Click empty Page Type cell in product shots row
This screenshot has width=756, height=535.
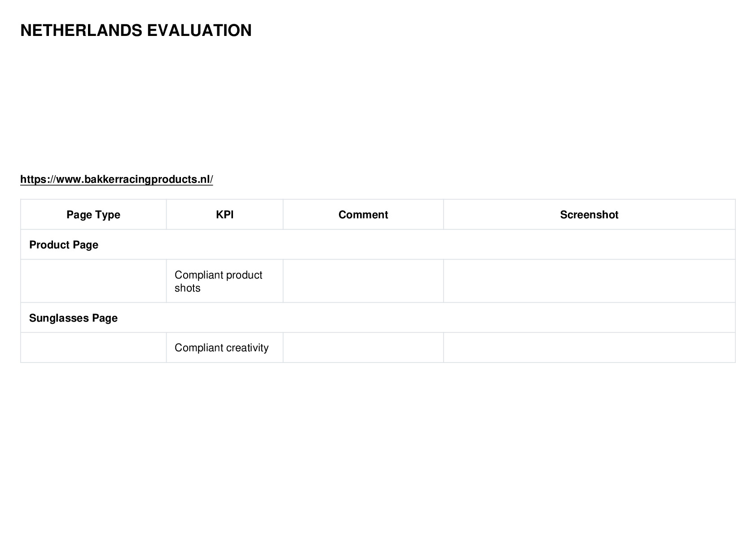[93, 281]
